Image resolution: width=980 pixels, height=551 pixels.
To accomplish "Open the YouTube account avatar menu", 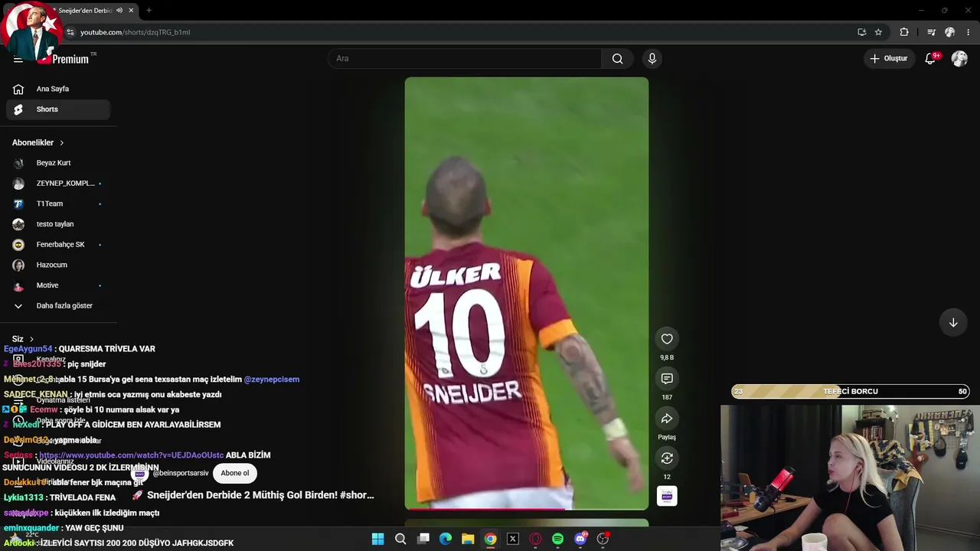I will [x=959, y=59].
